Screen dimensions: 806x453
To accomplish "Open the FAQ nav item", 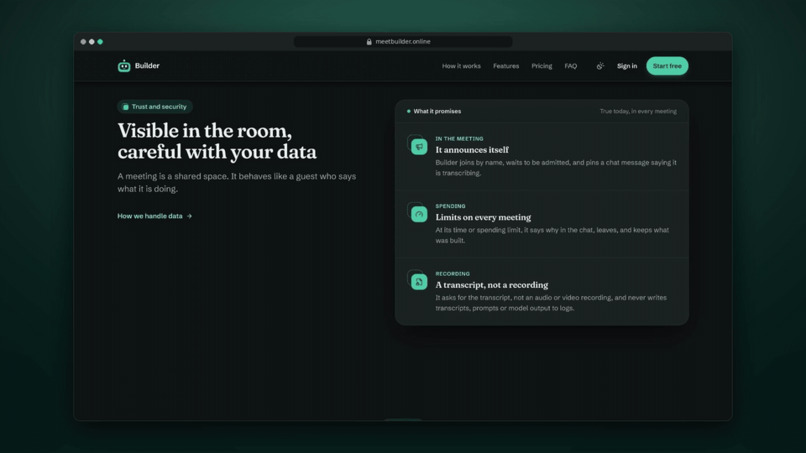I will coord(571,66).
